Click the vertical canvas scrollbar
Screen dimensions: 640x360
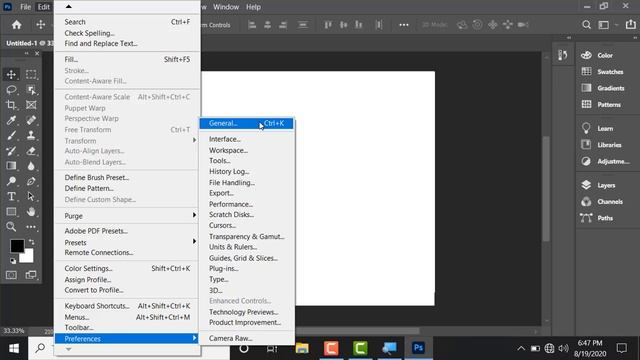(x=546, y=189)
